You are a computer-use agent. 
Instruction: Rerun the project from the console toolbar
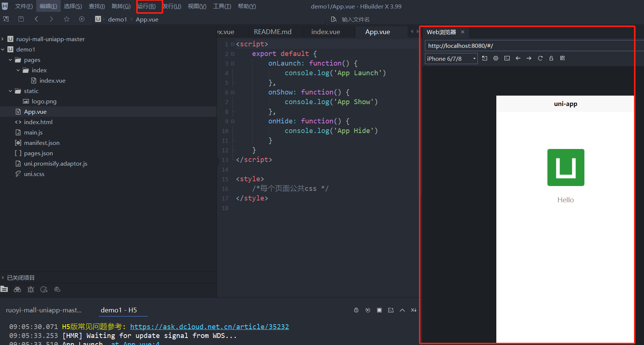pos(368,310)
